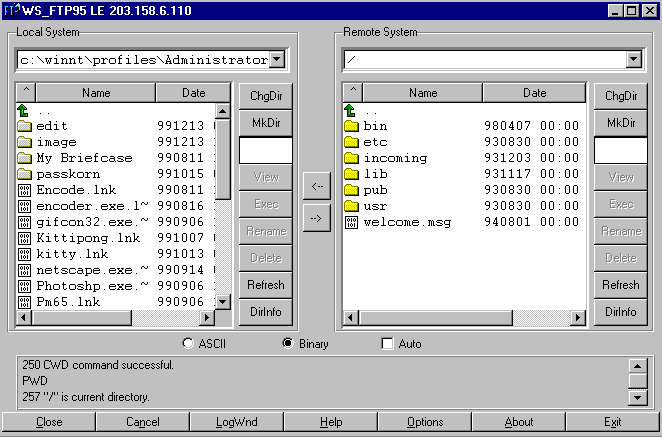Click the log window scroll down arrow
This screenshot has width=662, height=437.
[x=638, y=397]
